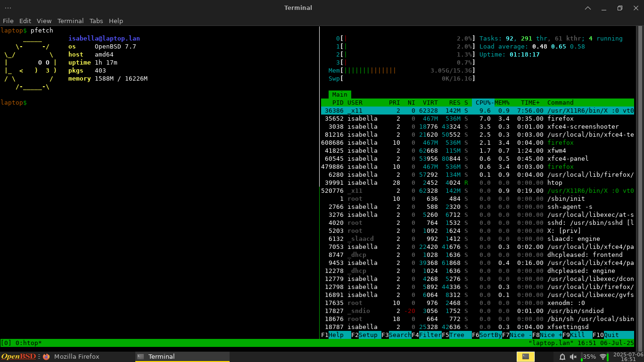Click the muted volume speaker icon
The width and height of the screenshot is (644, 362).
tap(573, 357)
